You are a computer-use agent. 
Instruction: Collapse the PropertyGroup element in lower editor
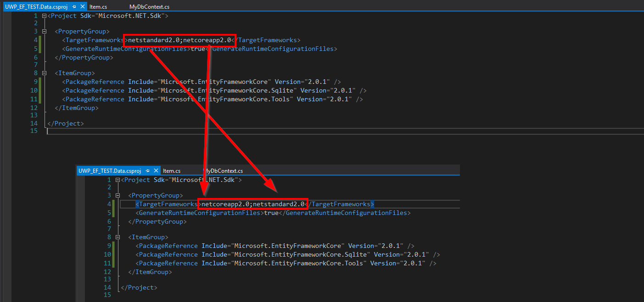(118, 196)
